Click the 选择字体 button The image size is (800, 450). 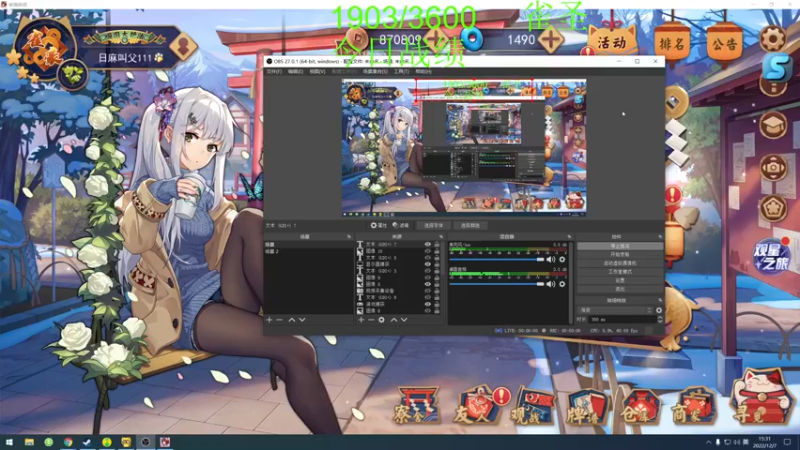(434, 226)
